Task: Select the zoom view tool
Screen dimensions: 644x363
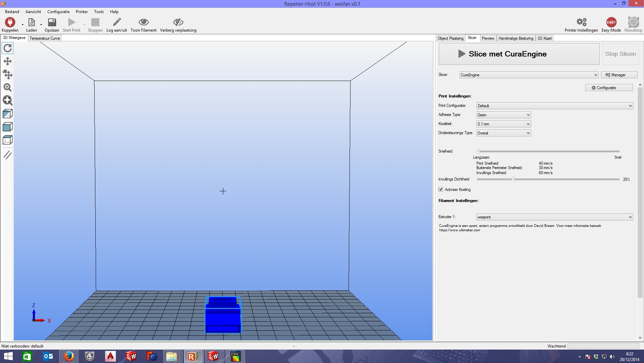Action: coord(7,87)
